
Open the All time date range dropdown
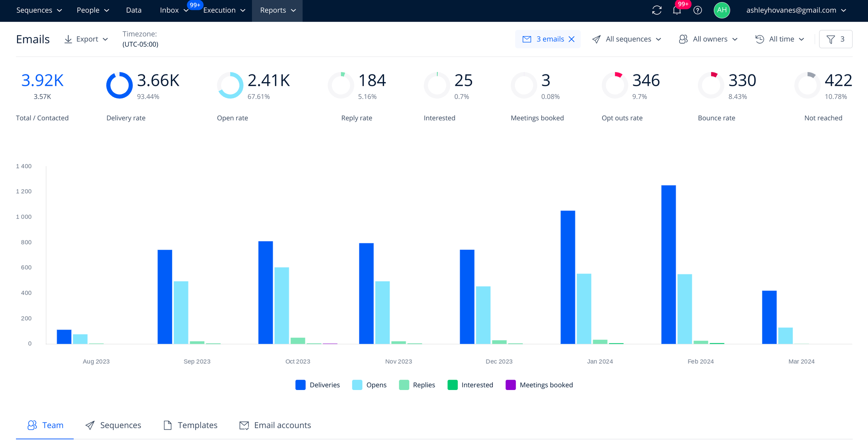780,39
